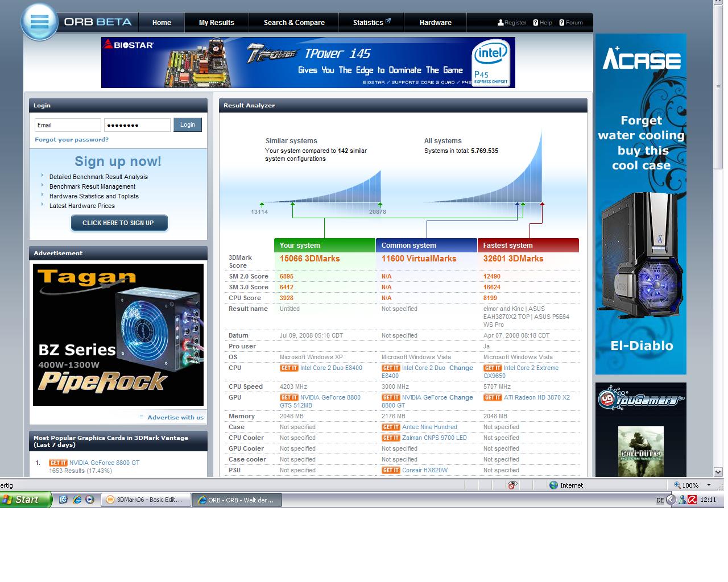Click GET IT badge for Antec Nine Hundred
728x582 pixels.
click(391, 427)
